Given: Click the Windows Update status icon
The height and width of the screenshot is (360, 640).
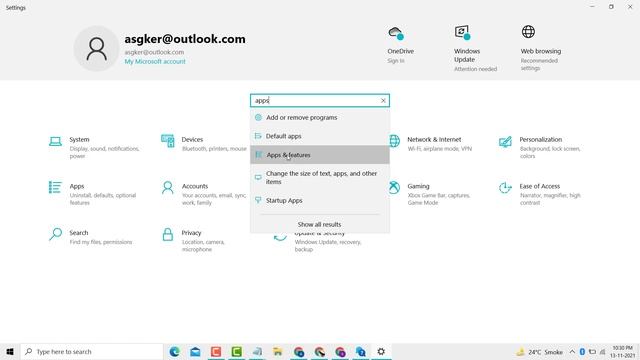Looking at the screenshot, I should [462, 32].
